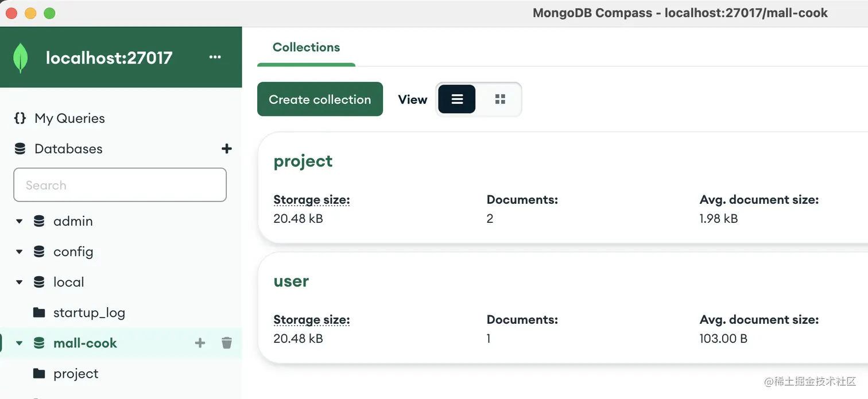This screenshot has width=868, height=399.
Task: Switch to grid view of collections
Action: [500, 99]
